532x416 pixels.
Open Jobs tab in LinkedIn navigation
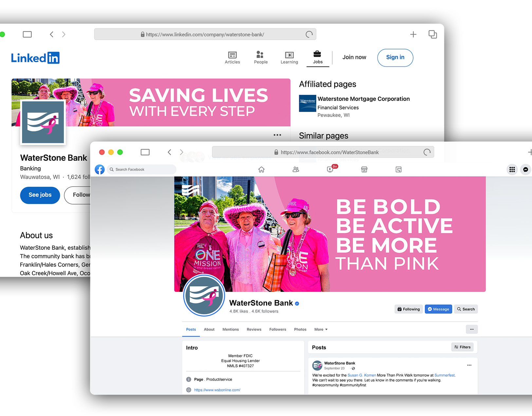(x=318, y=58)
